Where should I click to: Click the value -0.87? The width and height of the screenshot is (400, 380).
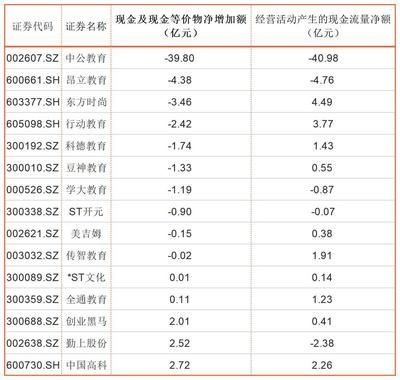pos(322,190)
